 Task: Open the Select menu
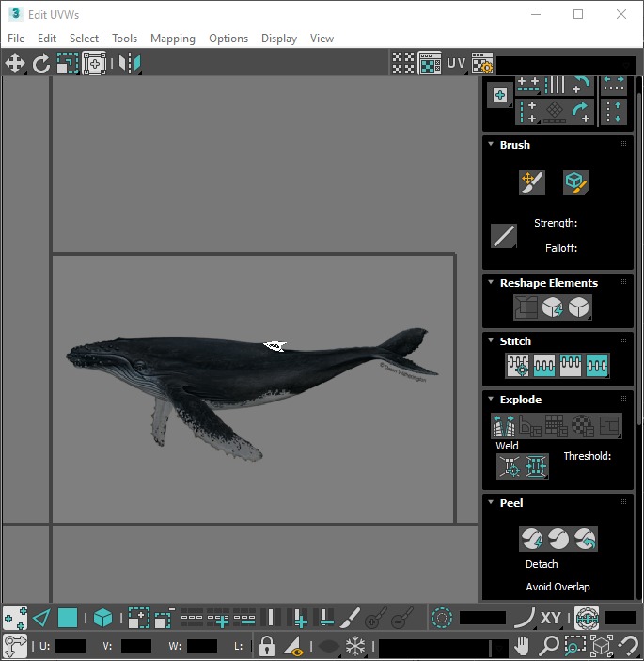point(84,39)
